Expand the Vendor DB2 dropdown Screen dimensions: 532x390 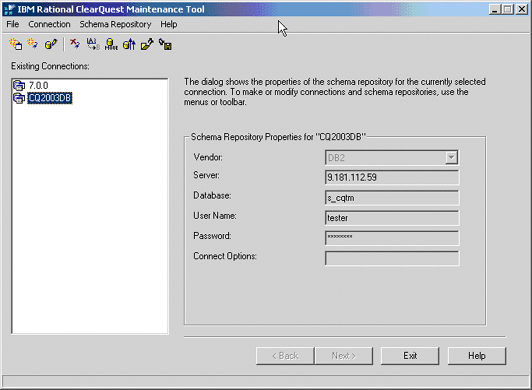(451, 157)
